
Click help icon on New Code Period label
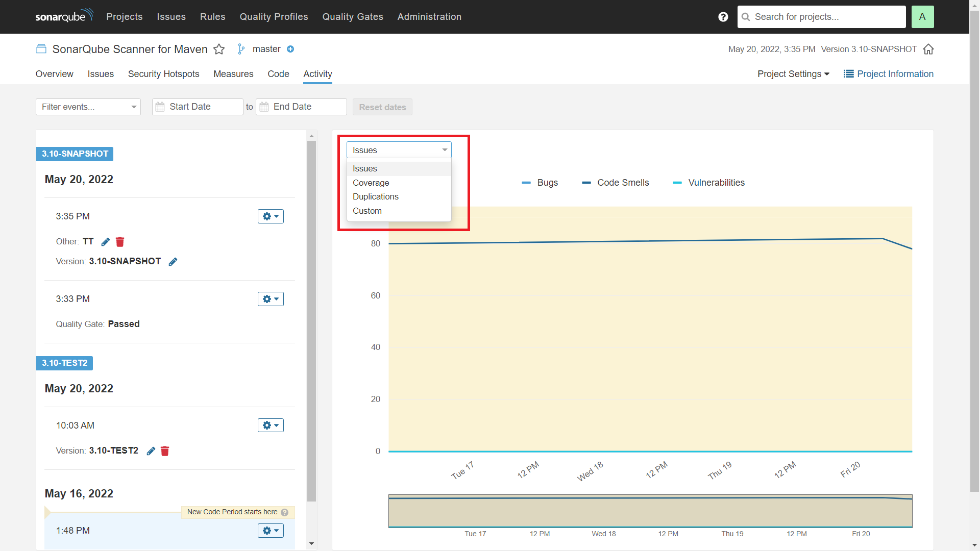285,512
